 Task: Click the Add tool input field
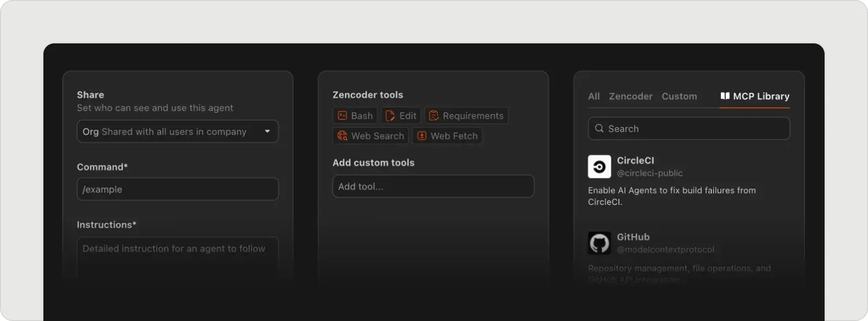pos(433,186)
